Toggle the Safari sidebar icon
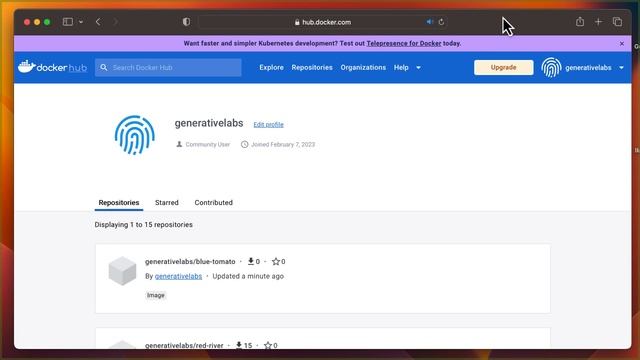The height and width of the screenshot is (360, 640). (x=68, y=22)
